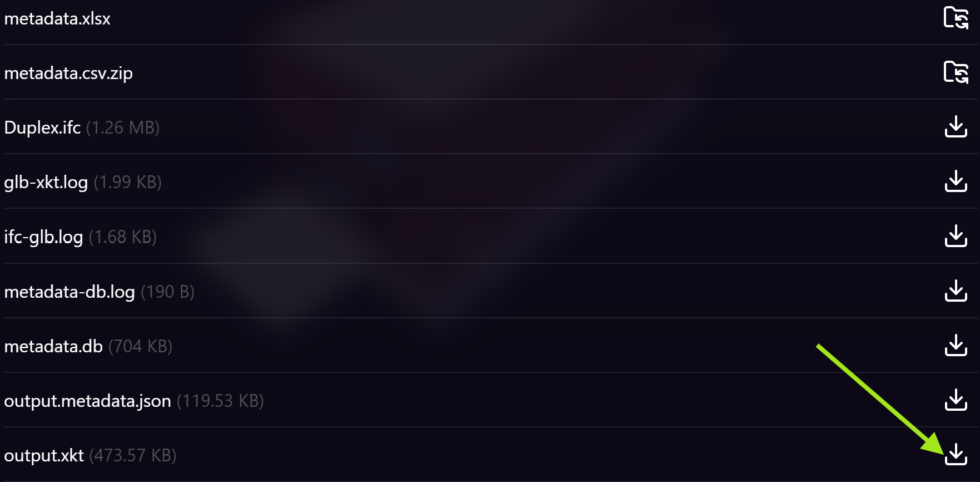Click the metadata.db file name
Image resolution: width=980 pixels, height=482 pixels.
click(53, 347)
